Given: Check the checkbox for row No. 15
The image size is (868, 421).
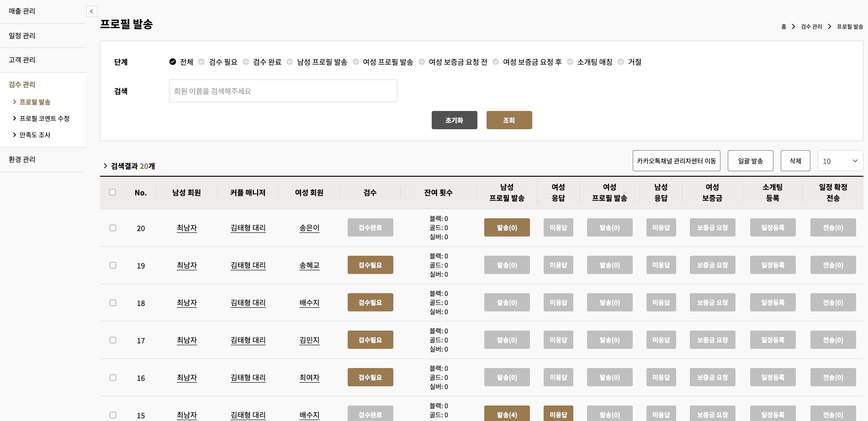Looking at the screenshot, I should [x=113, y=415].
